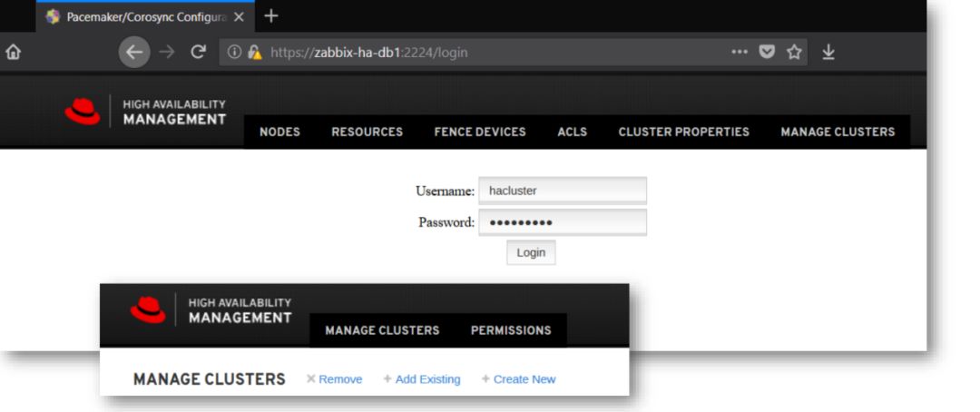Viewport: 980px width, 412px height.
Task: Click the Red Hat logo in lower header
Action: coord(148,309)
